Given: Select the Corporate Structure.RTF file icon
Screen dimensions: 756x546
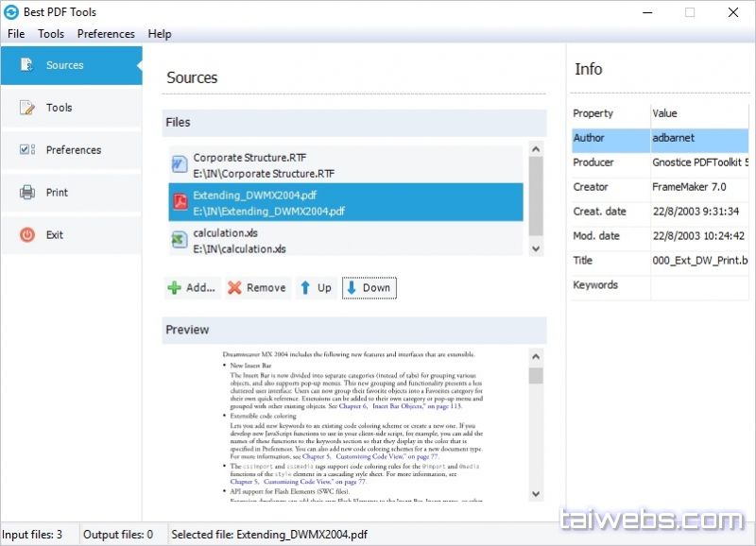Looking at the screenshot, I should (179, 165).
